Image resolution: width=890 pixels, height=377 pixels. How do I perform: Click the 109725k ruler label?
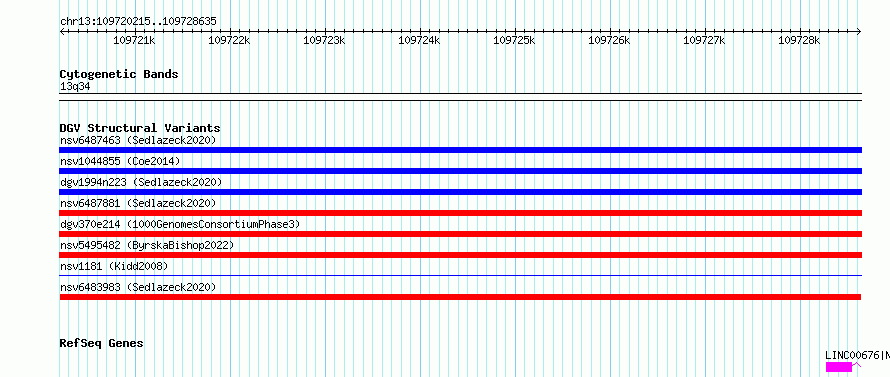tap(514, 40)
